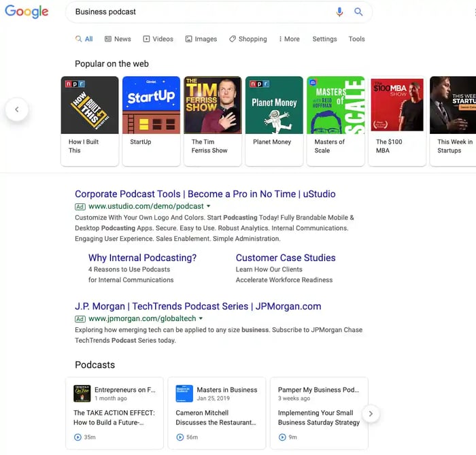476x455 pixels.
Task: Click the www.ustudio.com/demo/podcast URL
Action: click(146, 206)
